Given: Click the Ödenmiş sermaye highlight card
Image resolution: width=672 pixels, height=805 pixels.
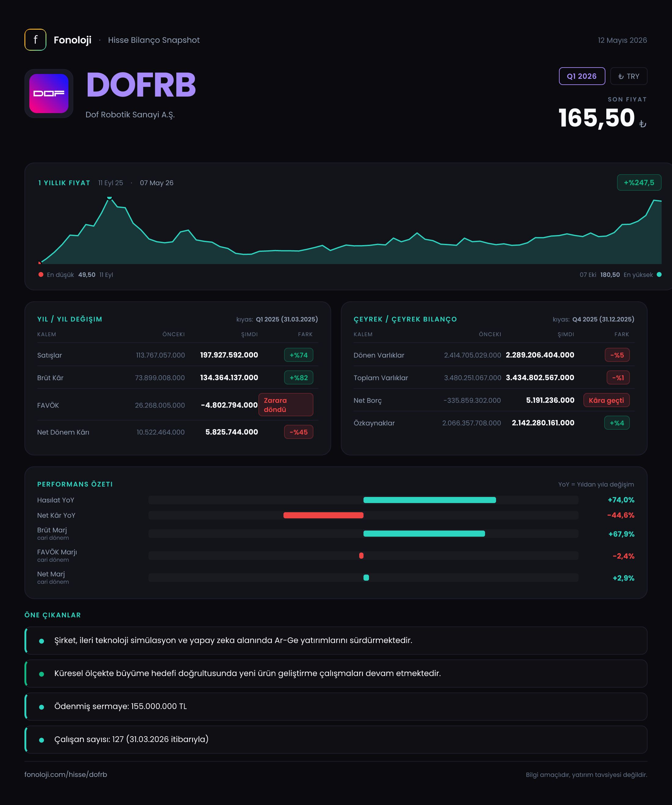Looking at the screenshot, I should coord(336,707).
